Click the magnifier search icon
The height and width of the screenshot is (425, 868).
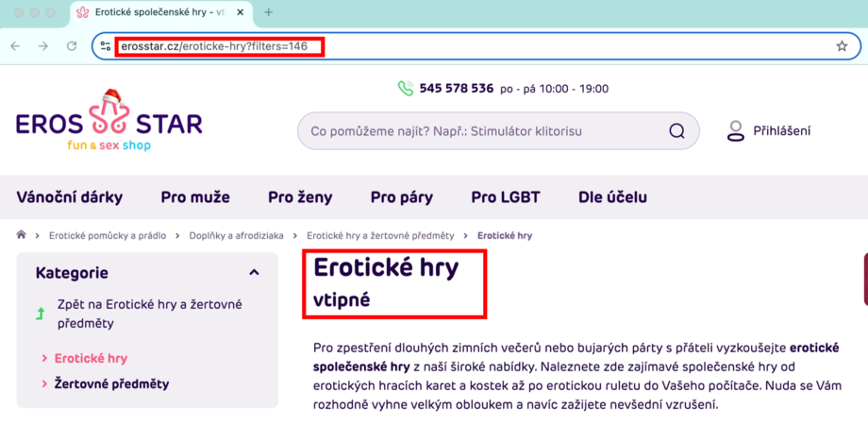[676, 131]
